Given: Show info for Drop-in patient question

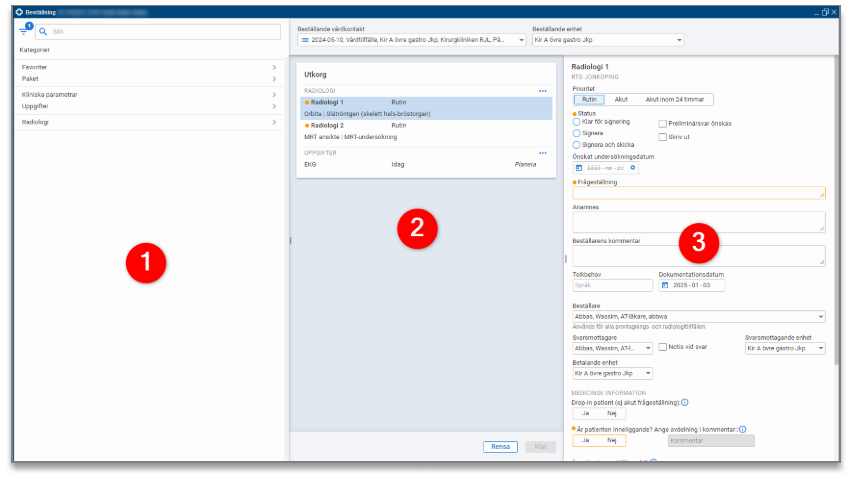Looking at the screenshot, I should tap(684, 402).
